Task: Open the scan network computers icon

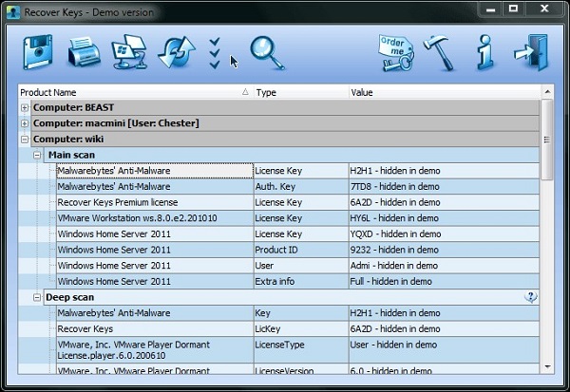Action: coord(130,52)
